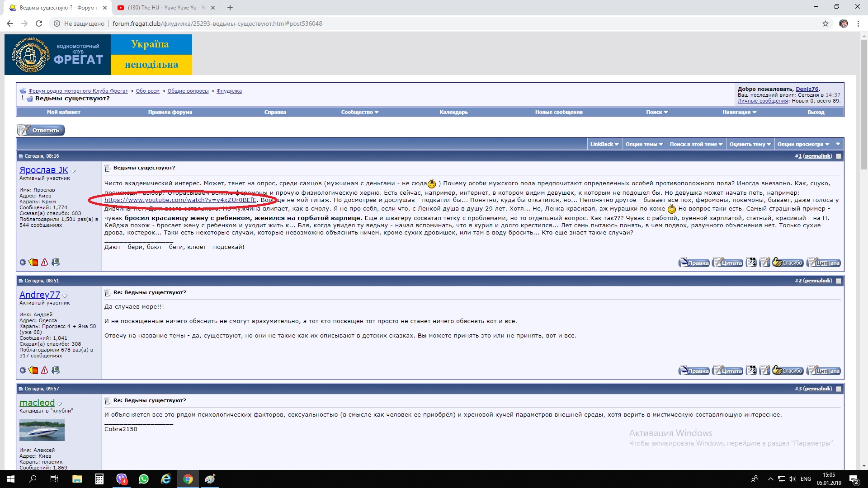
Task: Open the YouTube link in post #1
Action: (180, 200)
